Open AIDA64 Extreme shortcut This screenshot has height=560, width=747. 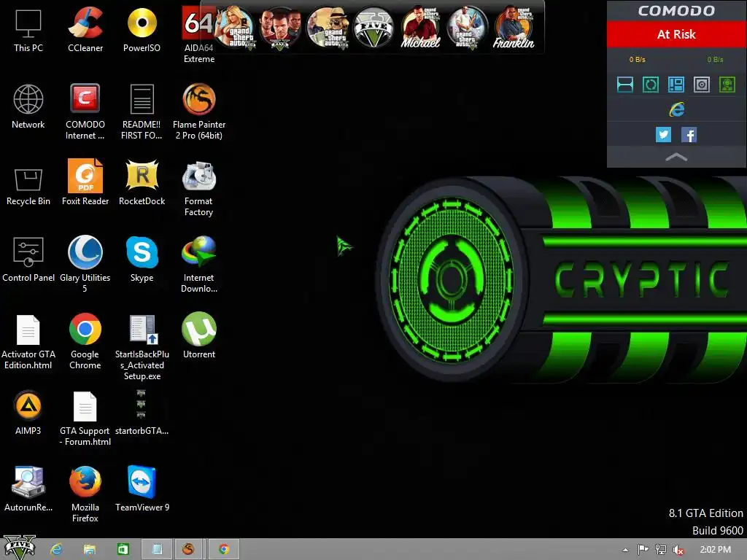point(198,36)
